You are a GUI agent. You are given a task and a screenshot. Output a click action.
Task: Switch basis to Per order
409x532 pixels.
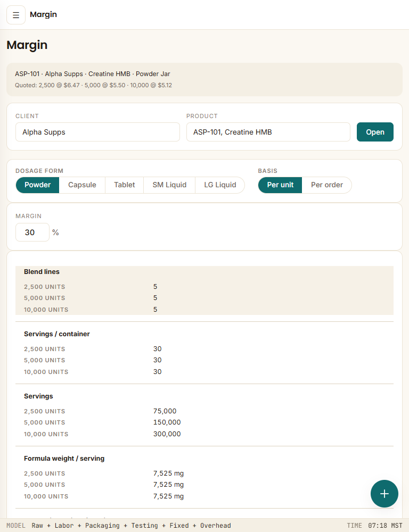pos(327,185)
